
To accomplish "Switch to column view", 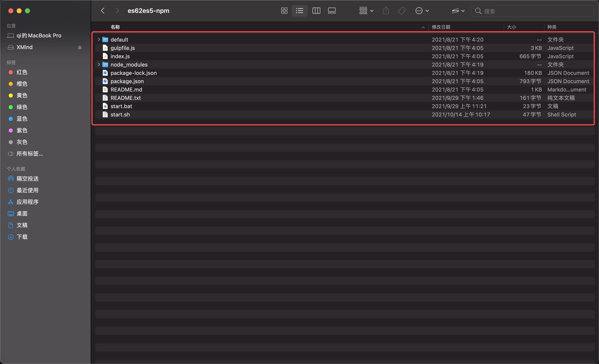I will (316, 11).
